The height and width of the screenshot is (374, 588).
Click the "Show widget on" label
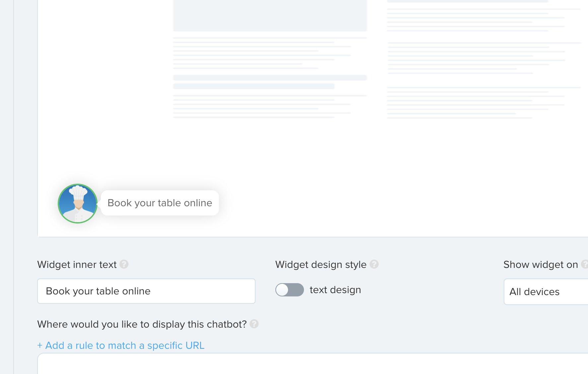point(541,265)
